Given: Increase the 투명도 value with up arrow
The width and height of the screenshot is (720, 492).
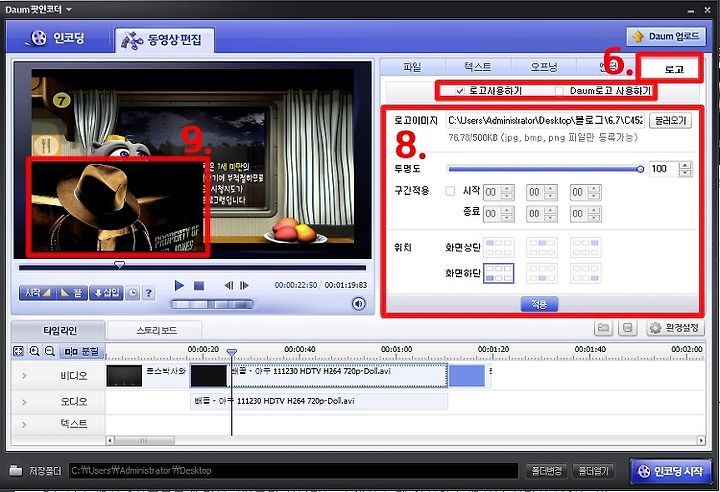Looking at the screenshot, I should (685, 165).
